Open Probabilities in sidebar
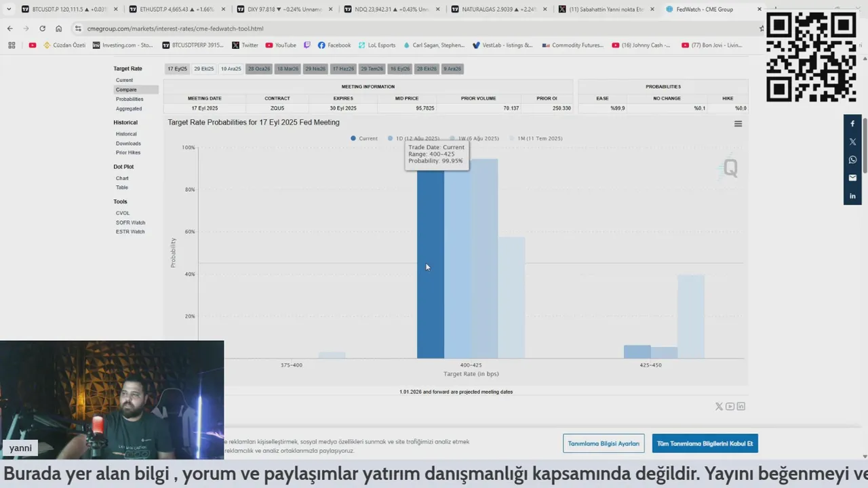The height and width of the screenshot is (488, 868). point(130,99)
